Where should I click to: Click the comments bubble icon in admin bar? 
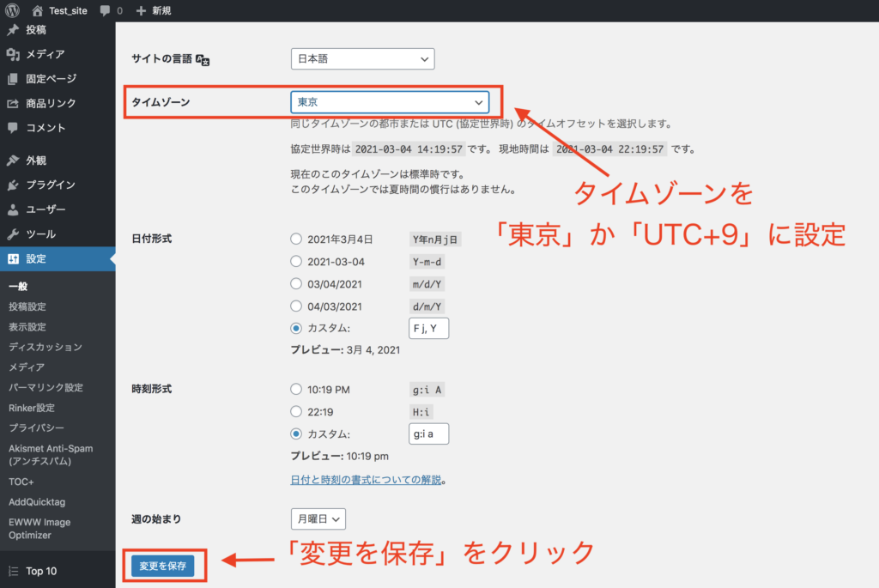105,11
